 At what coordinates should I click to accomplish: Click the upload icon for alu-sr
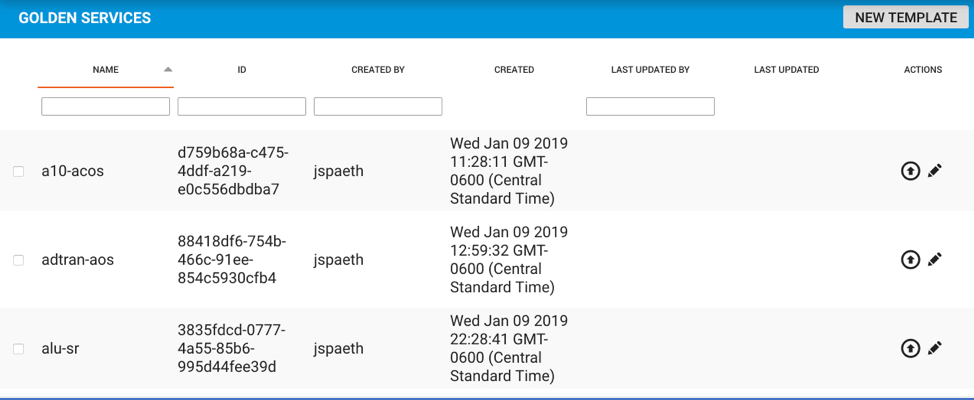[910, 349]
